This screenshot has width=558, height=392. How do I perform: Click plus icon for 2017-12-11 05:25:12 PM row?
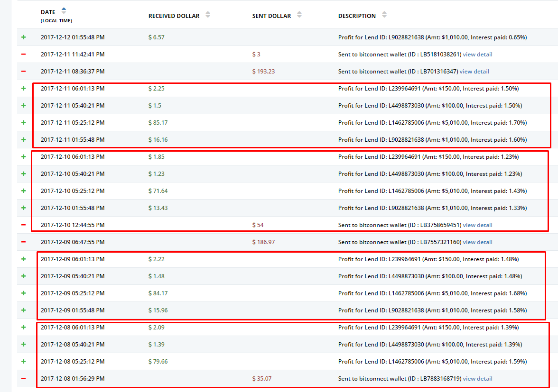24,123
